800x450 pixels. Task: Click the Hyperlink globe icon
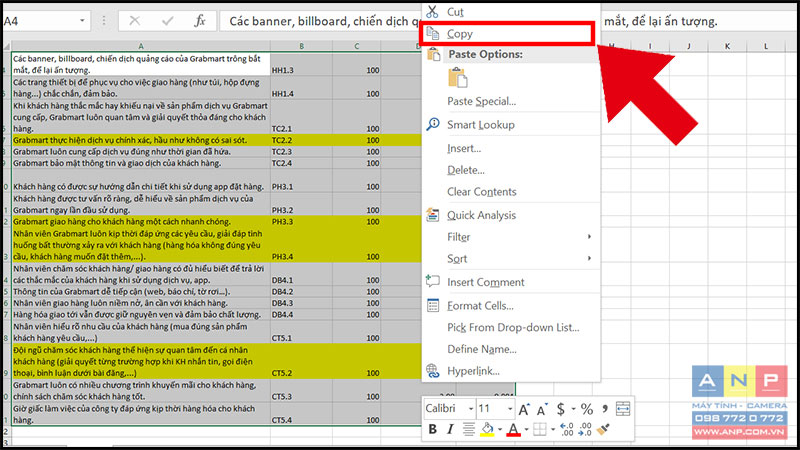click(x=433, y=371)
